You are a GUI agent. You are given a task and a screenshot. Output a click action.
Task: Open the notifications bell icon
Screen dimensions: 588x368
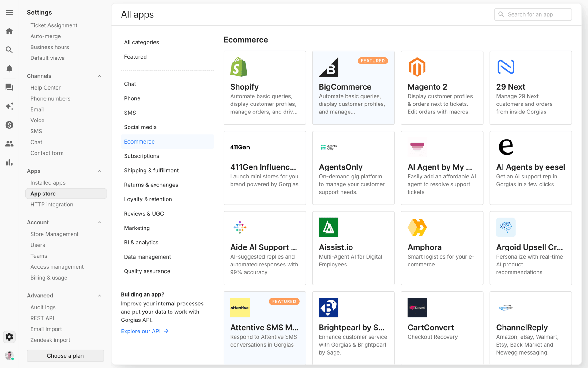click(9, 68)
